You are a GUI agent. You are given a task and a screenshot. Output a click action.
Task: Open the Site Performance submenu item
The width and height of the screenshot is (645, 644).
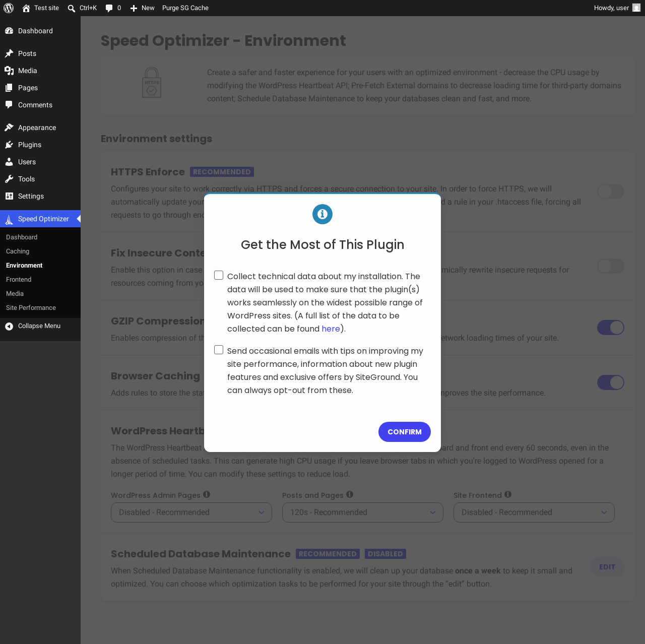pyautogui.click(x=31, y=308)
